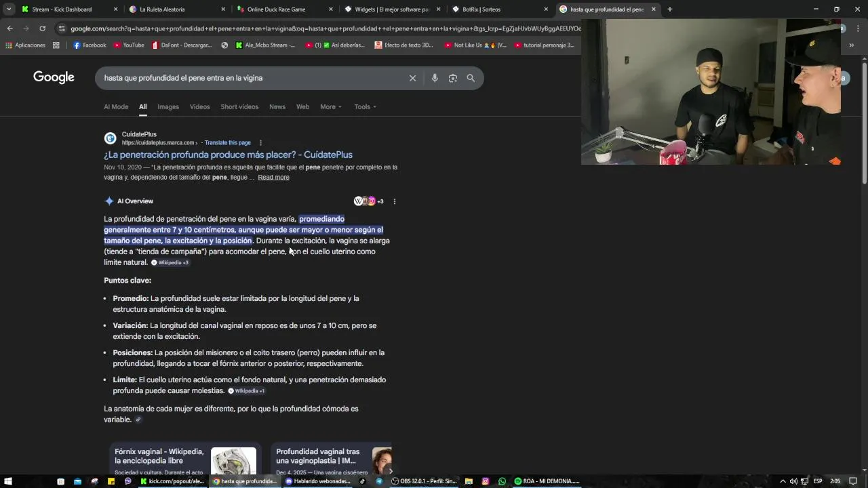868x488 pixels.
Task: Open the Hablando webonadas taskbar window
Action: pyautogui.click(x=318, y=481)
